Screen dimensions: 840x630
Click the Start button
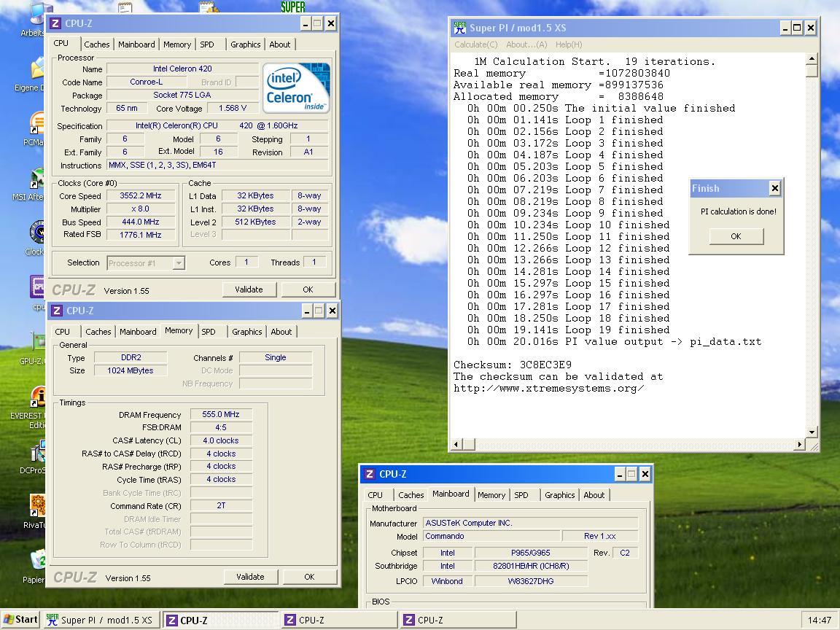(x=20, y=620)
